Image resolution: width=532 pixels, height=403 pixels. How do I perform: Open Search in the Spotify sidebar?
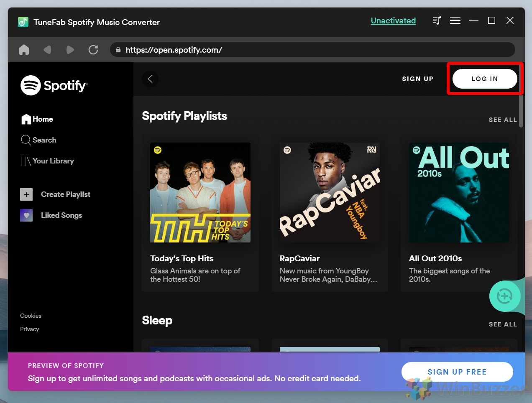[38, 140]
